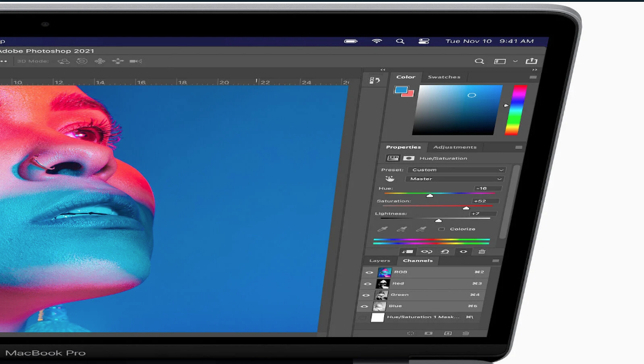Show the Hue/Saturation 1 Mask channel
Screen dimensions: 644x364
point(362,318)
